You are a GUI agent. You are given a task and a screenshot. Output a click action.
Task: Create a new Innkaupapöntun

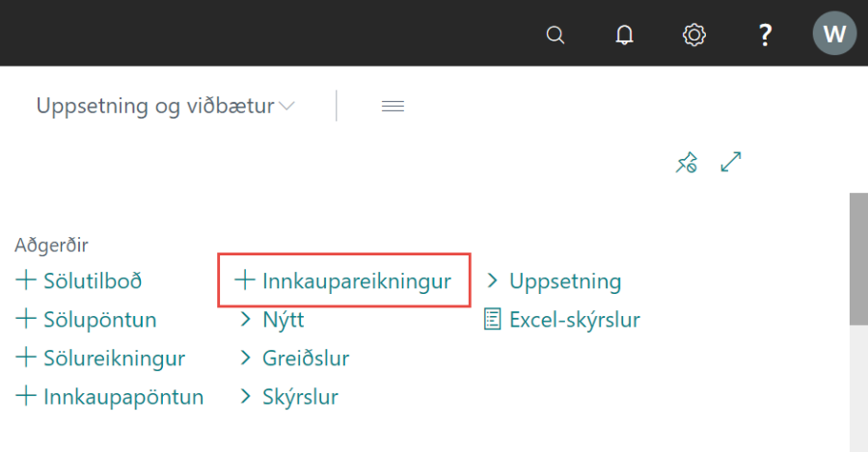point(111,397)
